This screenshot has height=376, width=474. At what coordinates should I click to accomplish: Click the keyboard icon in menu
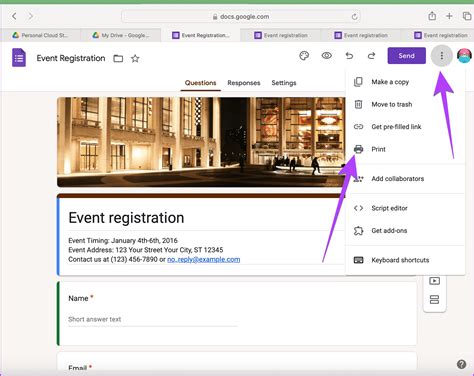coord(358,260)
